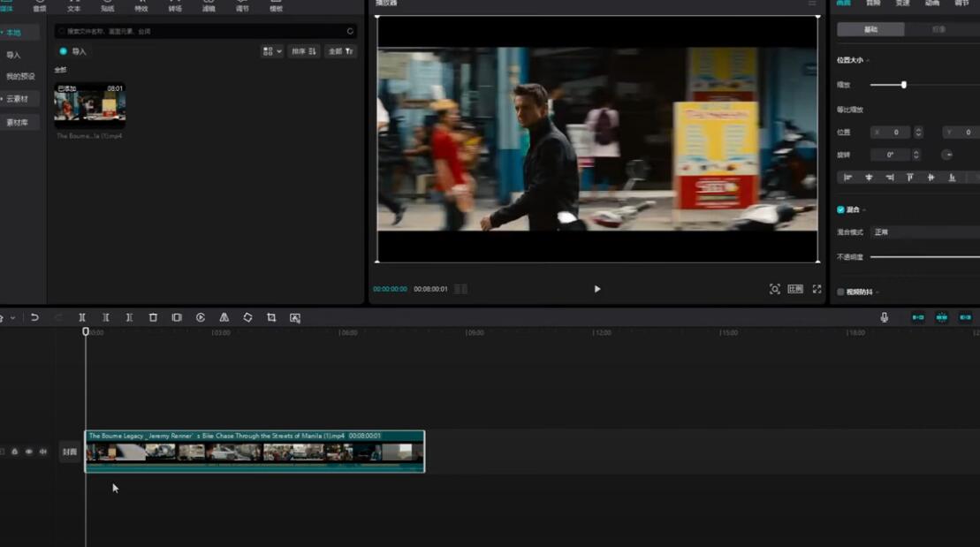Align clip to bottom edge
The height and width of the screenshot is (547, 980).
(952, 178)
